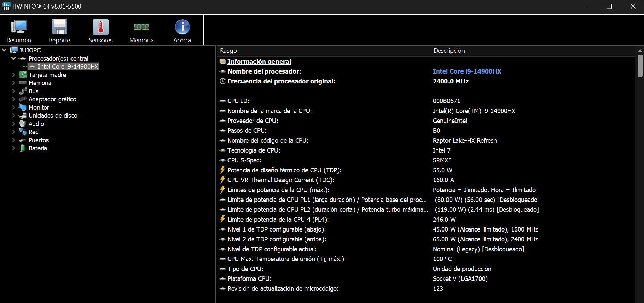Viewport: 644px width, 303px height.
Task: Select Revisión de actualización de microcódigo row
Action: 426,288
